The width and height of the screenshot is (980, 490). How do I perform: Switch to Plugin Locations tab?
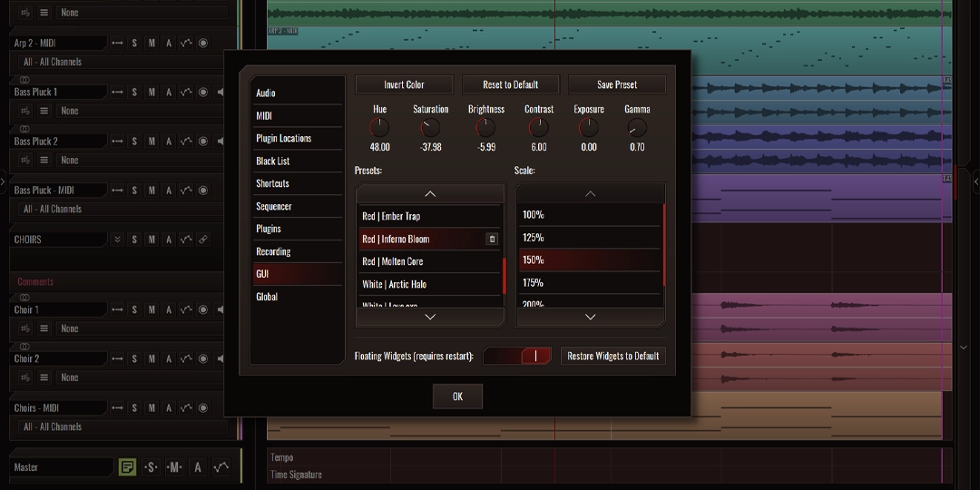coord(298,138)
